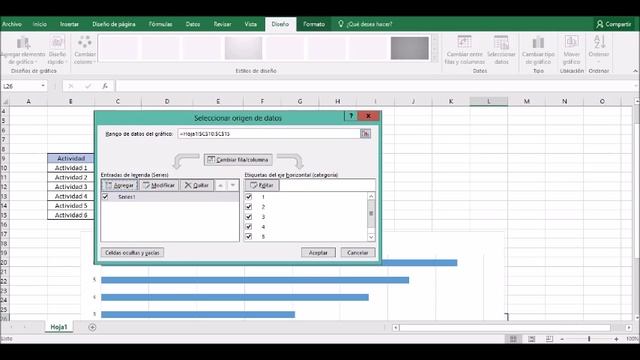The image size is (640, 360).
Task: Uncheck category label 5 checkbox
Action: (249, 236)
